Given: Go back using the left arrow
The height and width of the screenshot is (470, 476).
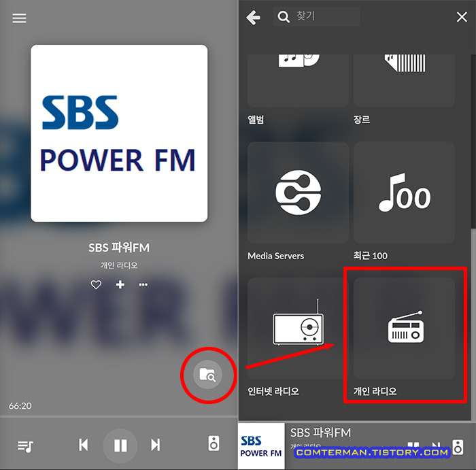Looking at the screenshot, I should pos(254,17).
